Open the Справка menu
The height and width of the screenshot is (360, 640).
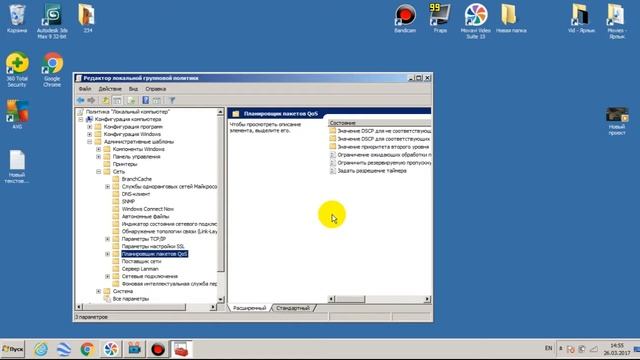click(156, 89)
